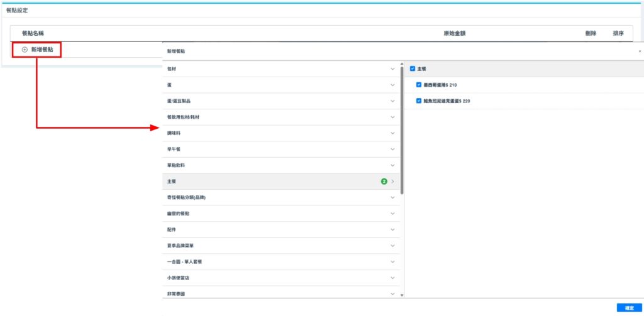Expand the 包材 category
Image resolution: width=644 pixels, height=316 pixels.
281,69
